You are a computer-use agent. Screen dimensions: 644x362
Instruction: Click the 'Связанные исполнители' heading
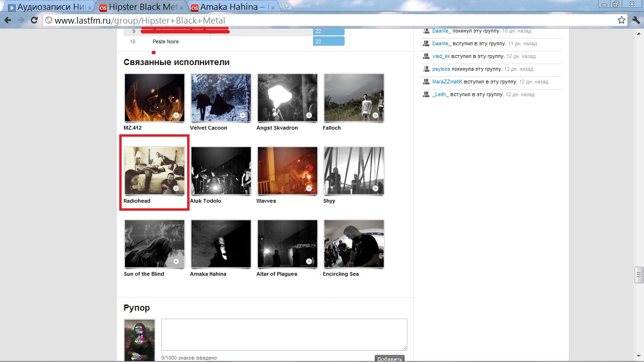tap(177, 62)
